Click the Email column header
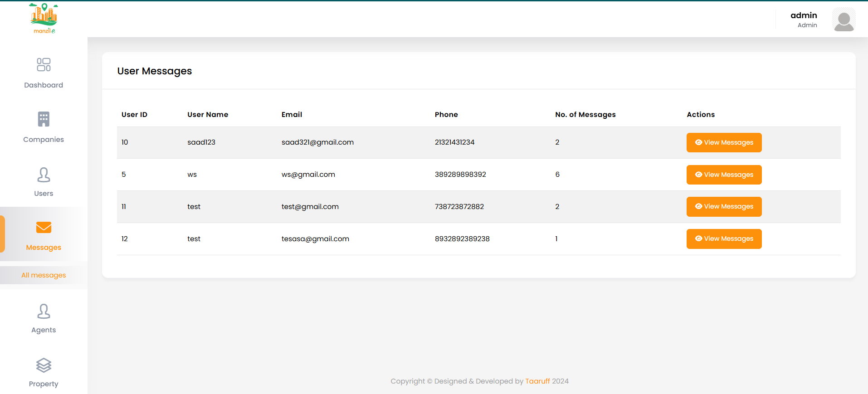868x394 pixels. click(x=292, y=115)
